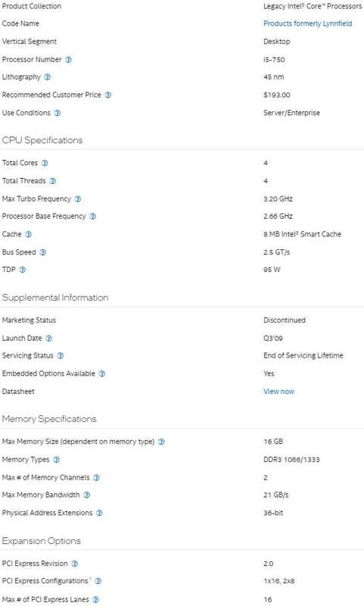The width and height of the screenshot is (364, 606).
Task: Click the PCI Express Revision help icon
Action: tap(75, 564)
